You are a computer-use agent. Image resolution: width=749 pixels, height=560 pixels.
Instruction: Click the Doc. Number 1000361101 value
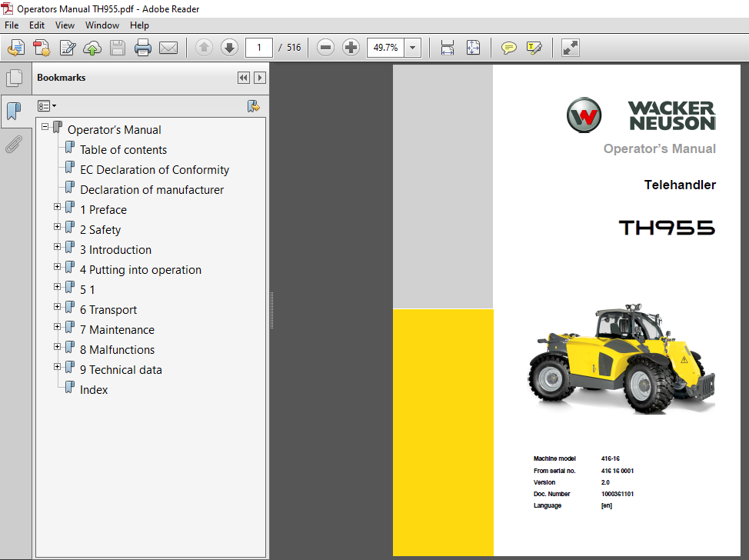pos(618,494)
